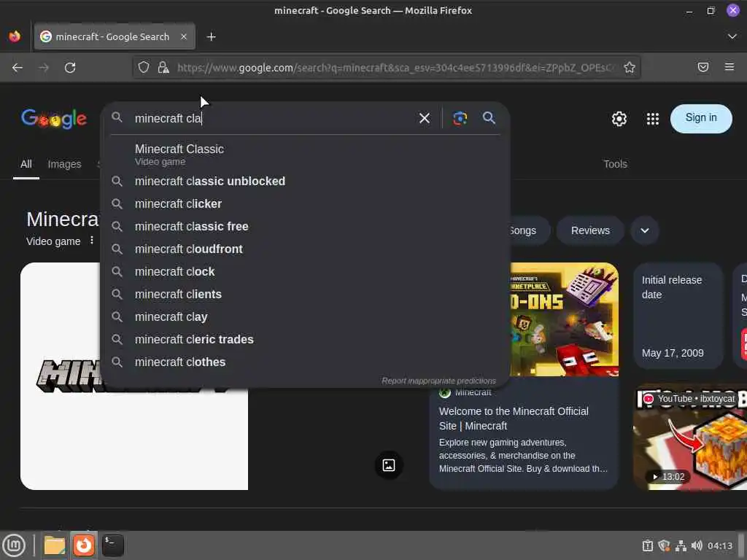Open the Minecraft Add-Ons marketplace image
Screen dimensions: 747x560
pyautogui.click(x=564, y=319)
